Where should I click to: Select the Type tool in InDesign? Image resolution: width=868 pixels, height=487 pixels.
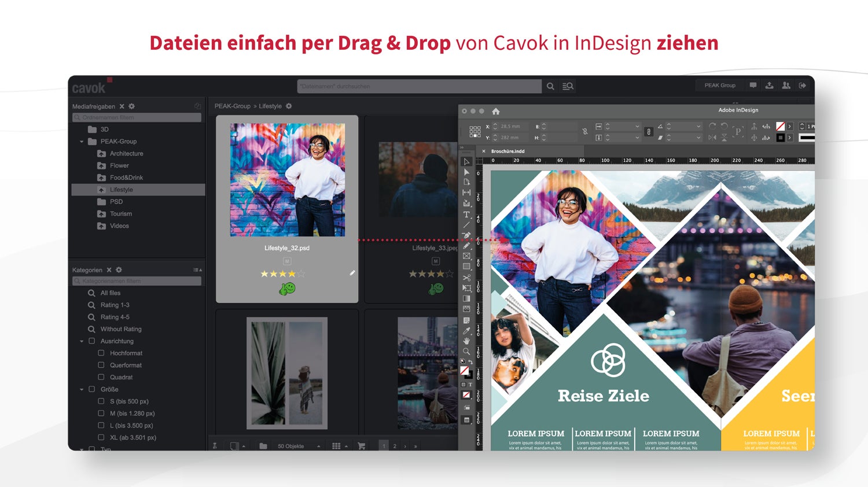click(466, 214)
